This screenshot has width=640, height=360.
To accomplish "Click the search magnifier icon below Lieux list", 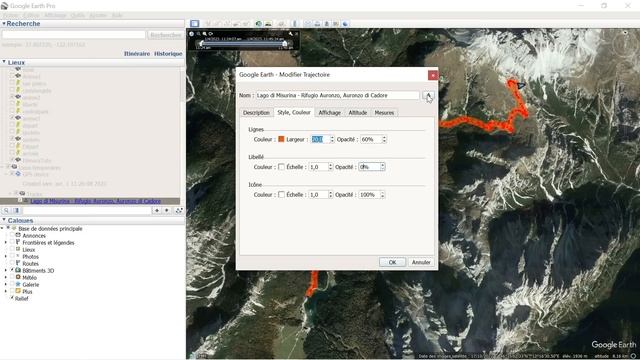I will point(6,210).
